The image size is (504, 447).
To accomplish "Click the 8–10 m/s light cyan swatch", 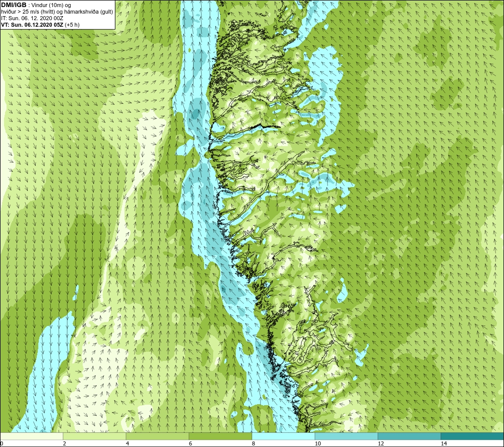I will click(283, 436).
